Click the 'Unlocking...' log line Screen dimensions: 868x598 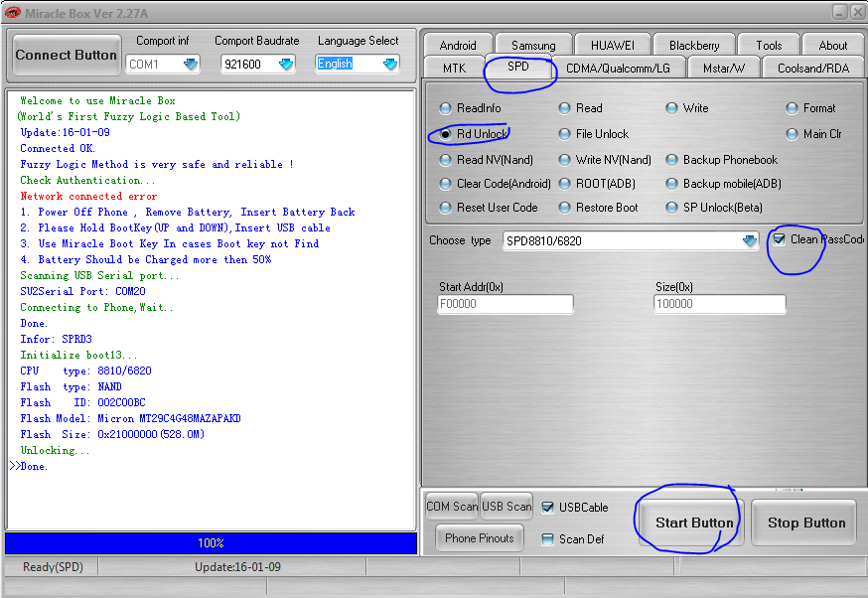[55, 450]
